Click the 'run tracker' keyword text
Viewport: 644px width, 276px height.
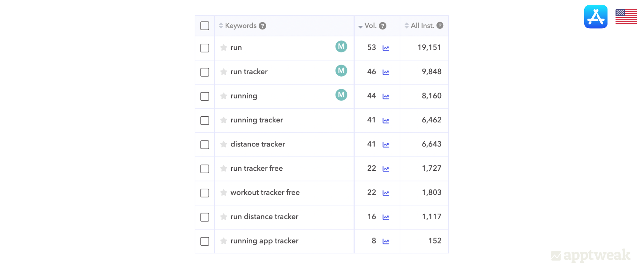(x=249, y=72)
